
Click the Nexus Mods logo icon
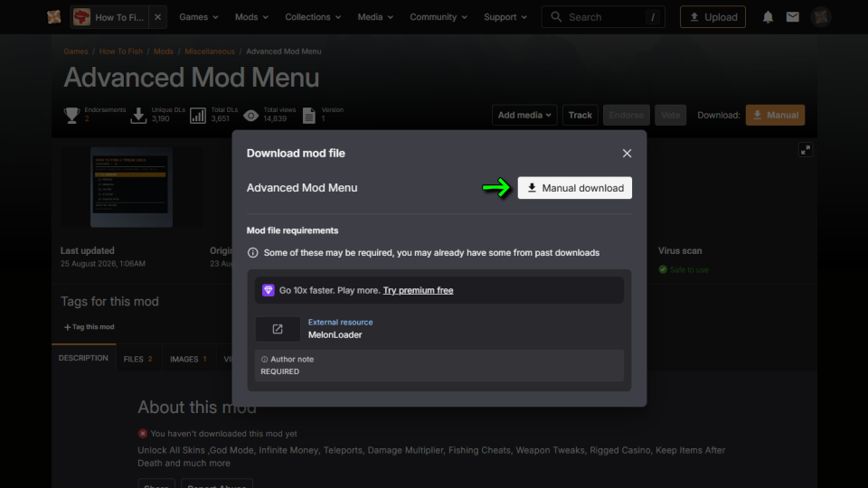tap(53, 17)
